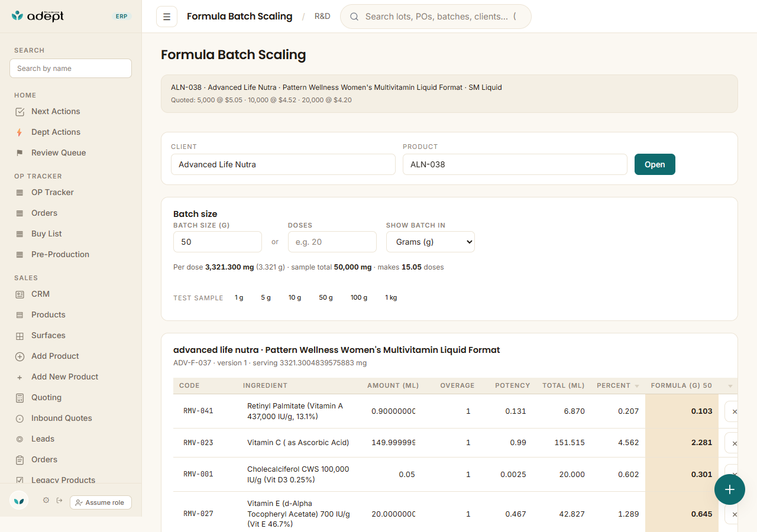Select the 100 g test sample button
Screen dimensions: 757x532
click(x=359, y=298)
